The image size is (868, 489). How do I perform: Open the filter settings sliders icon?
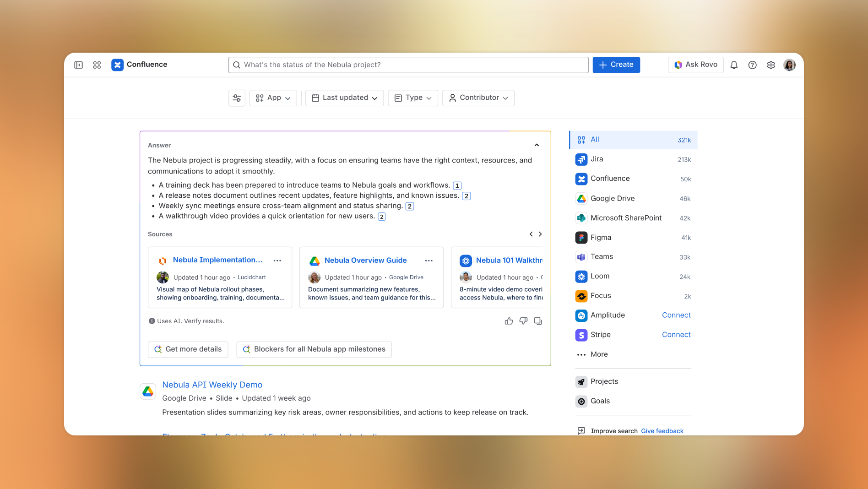(x=237, y=98)
